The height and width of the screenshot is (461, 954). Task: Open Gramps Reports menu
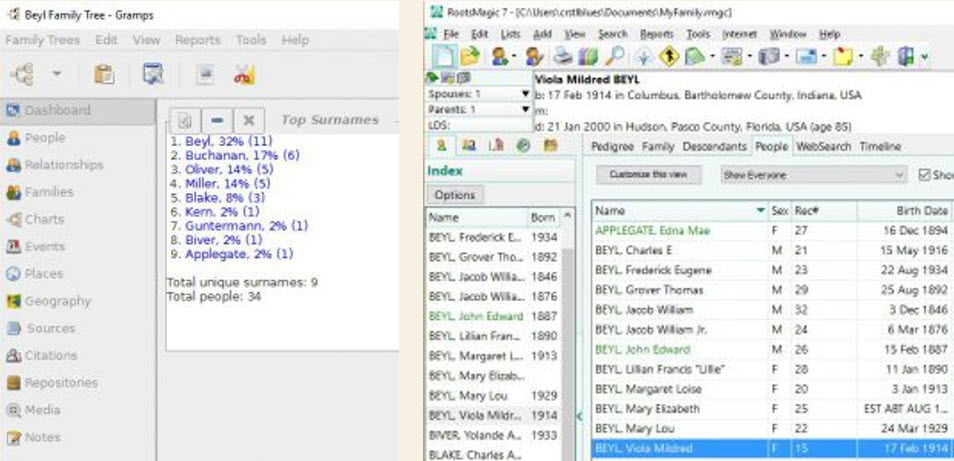coord(198,40)
